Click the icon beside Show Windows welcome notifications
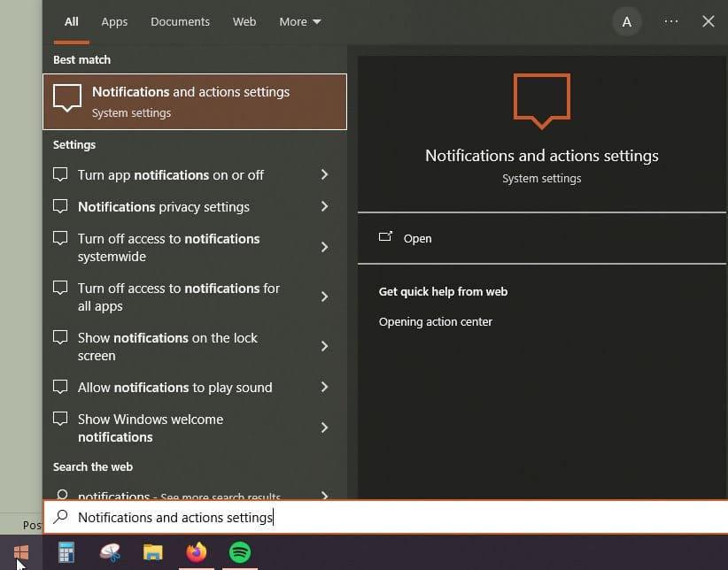Image resolution: width=728 pixels, height=570 pixels. pyautogui.click(x=60, y=419)
